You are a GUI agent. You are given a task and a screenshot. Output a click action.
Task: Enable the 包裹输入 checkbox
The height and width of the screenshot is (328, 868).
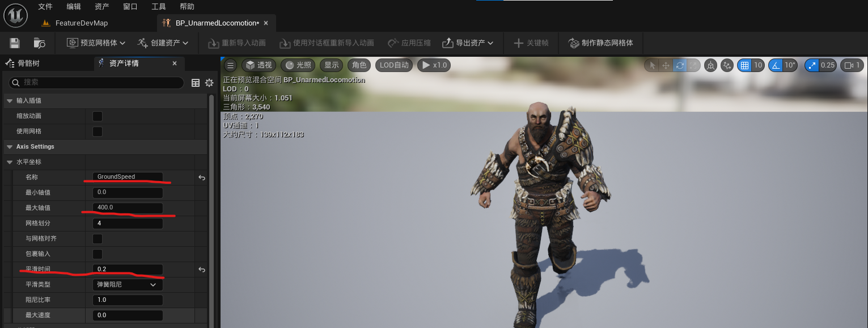[98, 254]
